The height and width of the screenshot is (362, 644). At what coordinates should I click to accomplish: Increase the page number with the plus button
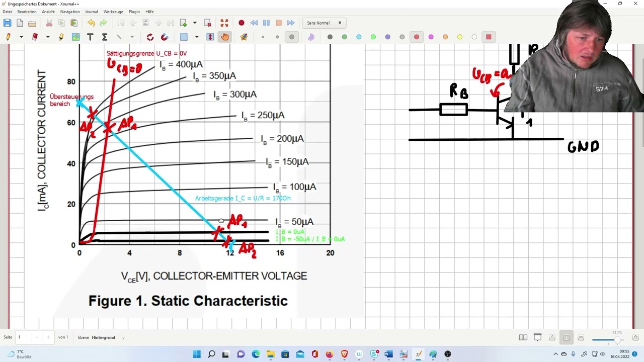48,337
